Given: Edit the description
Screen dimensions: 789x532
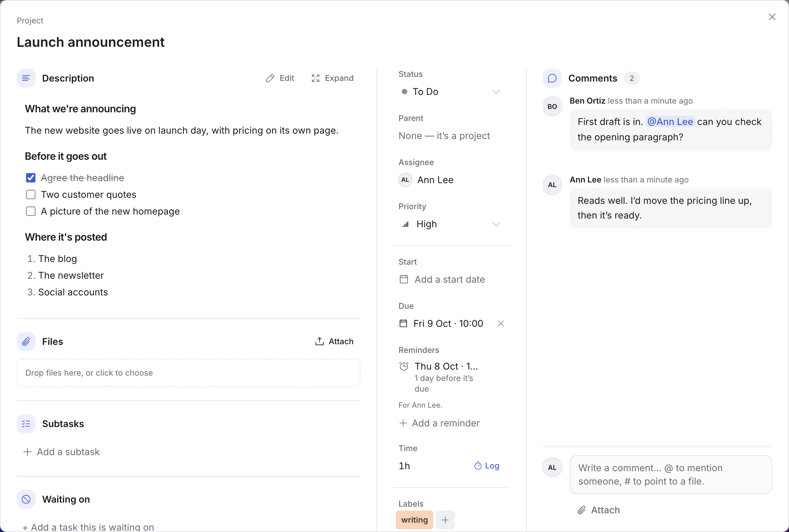Looking at the screenshot, I should coord(280,79).
